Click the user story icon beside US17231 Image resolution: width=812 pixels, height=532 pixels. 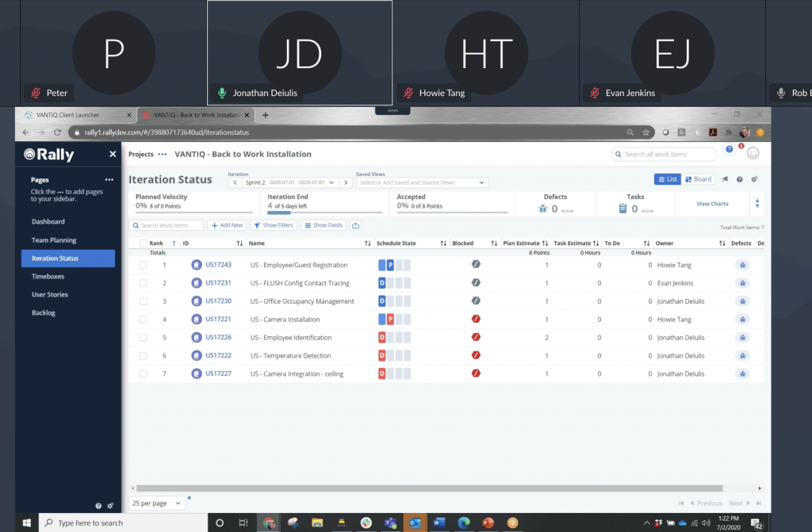pyautogui.click(x=197, y=283)
